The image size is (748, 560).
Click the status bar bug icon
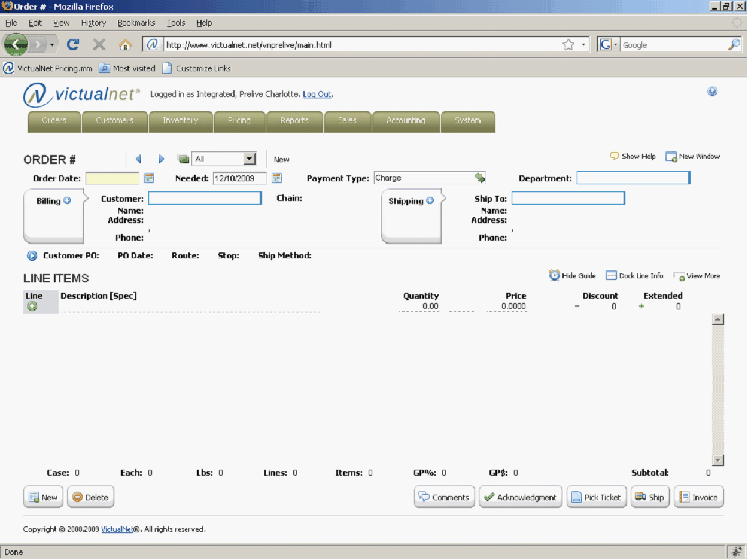tap(735, 552)
